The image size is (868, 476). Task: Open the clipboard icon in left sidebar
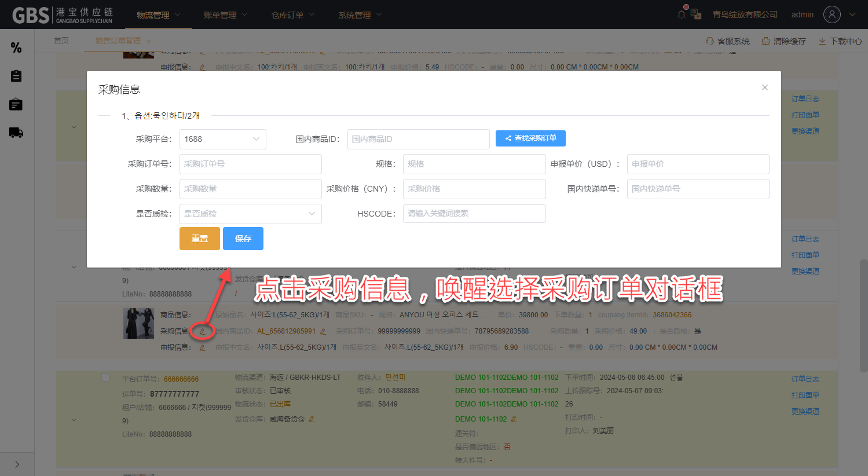point(16,76)
